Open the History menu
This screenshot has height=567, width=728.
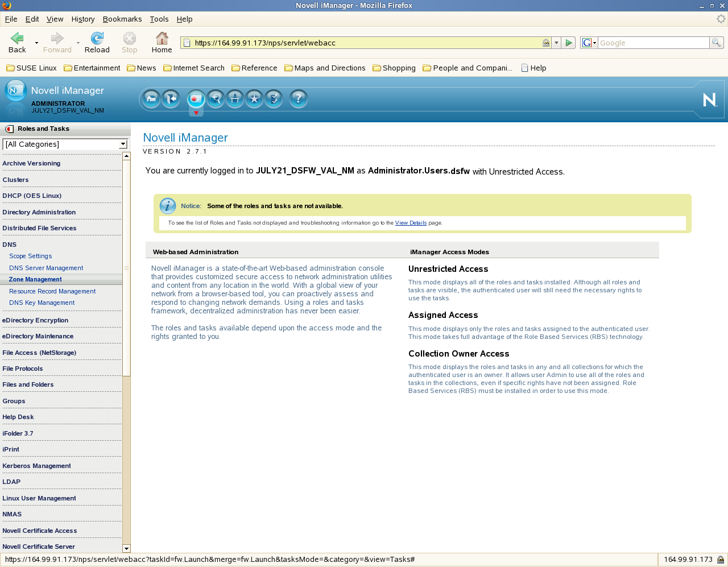[83, 19]
